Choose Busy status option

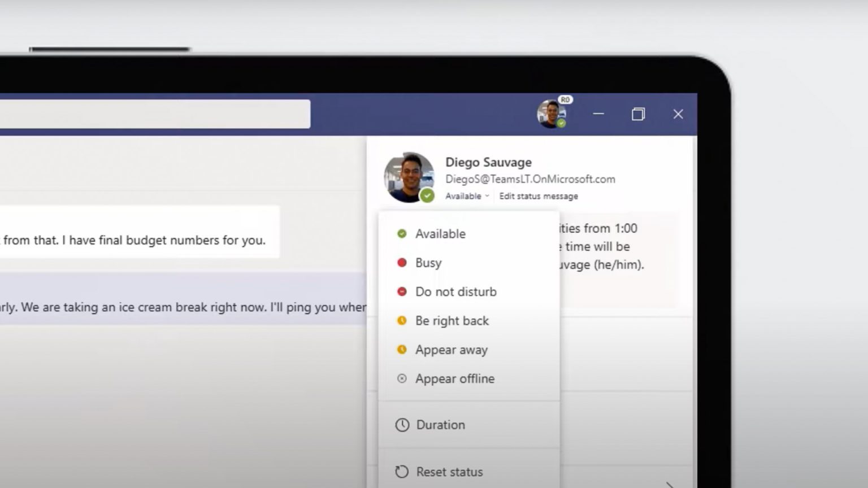(469, 263)
